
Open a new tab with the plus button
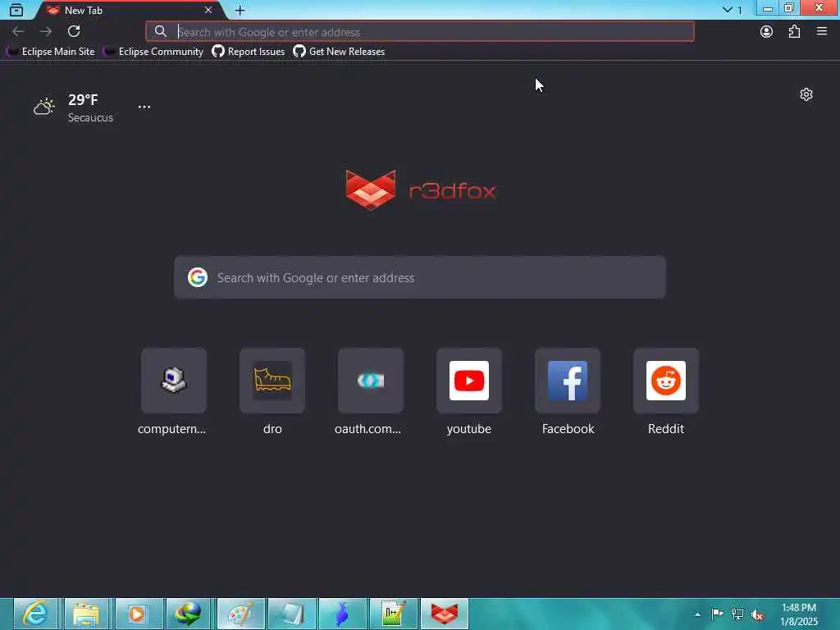tap(240, 10)
